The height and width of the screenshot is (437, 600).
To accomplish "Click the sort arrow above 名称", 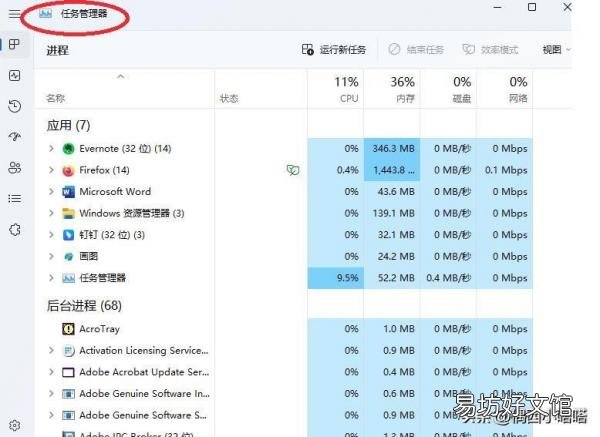I will click(x=121, y=77).
